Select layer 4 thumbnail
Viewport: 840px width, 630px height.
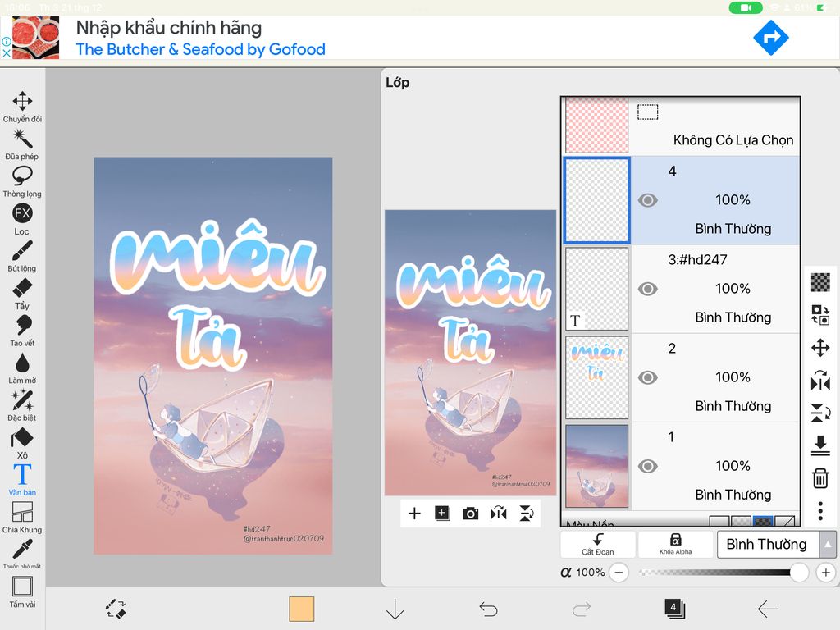[x=597, y=200]
